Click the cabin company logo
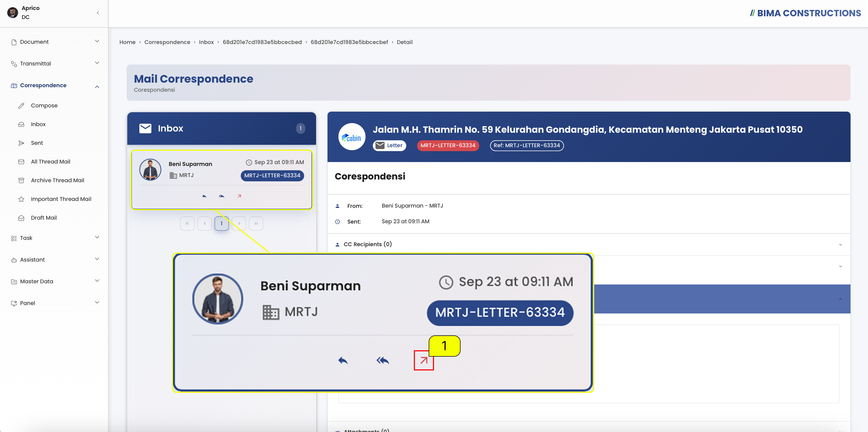Viewport: 868px width, 432px height. [351, 137]
